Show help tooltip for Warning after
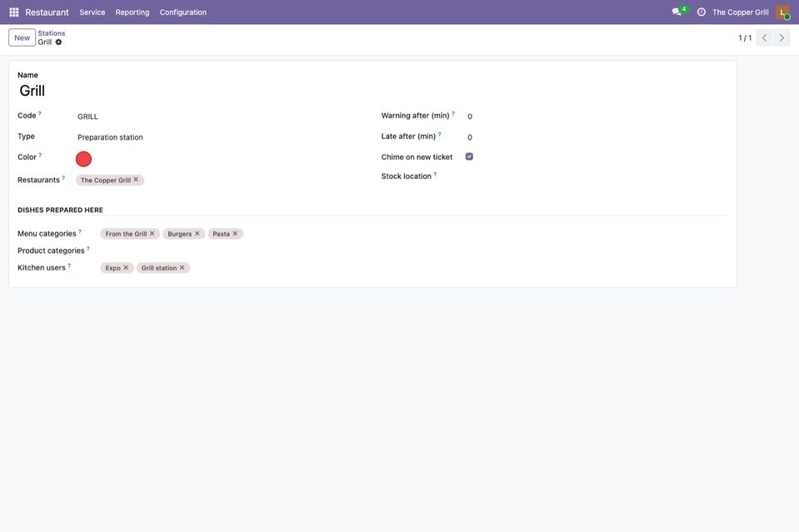Image resolution: width=799 pixels, height=532 pixels. (x=453, y=113)
